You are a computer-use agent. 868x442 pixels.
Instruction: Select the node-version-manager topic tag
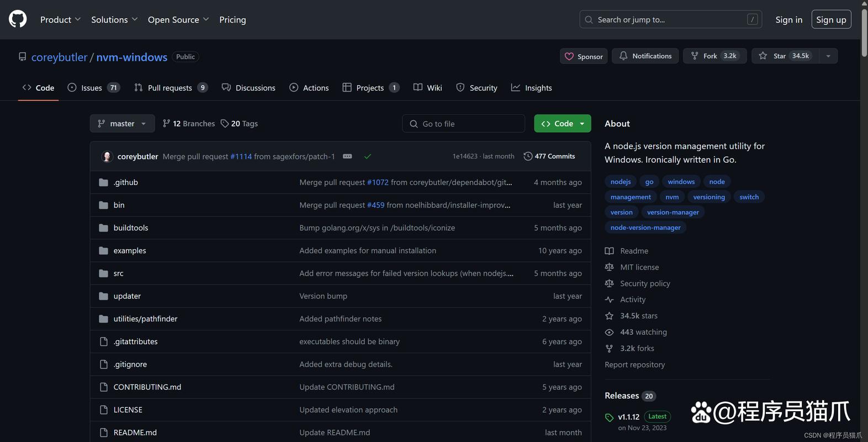click(645, 228)
